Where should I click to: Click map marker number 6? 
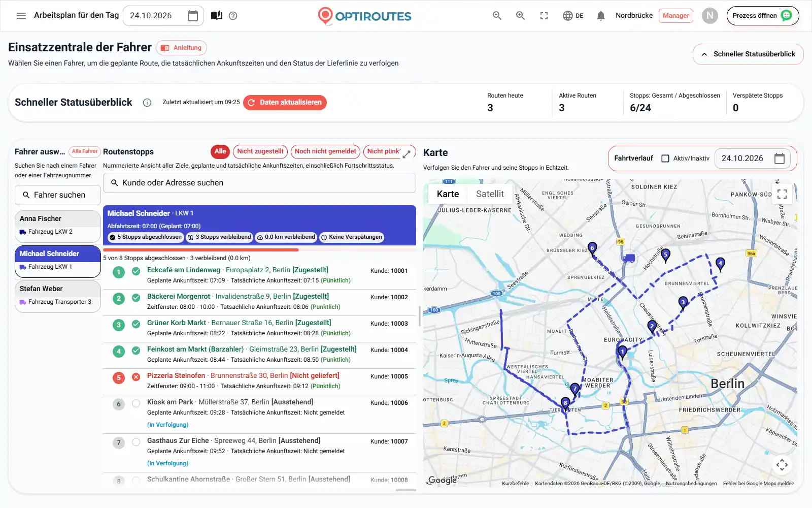pyautogui.click(x=592, y=248)
